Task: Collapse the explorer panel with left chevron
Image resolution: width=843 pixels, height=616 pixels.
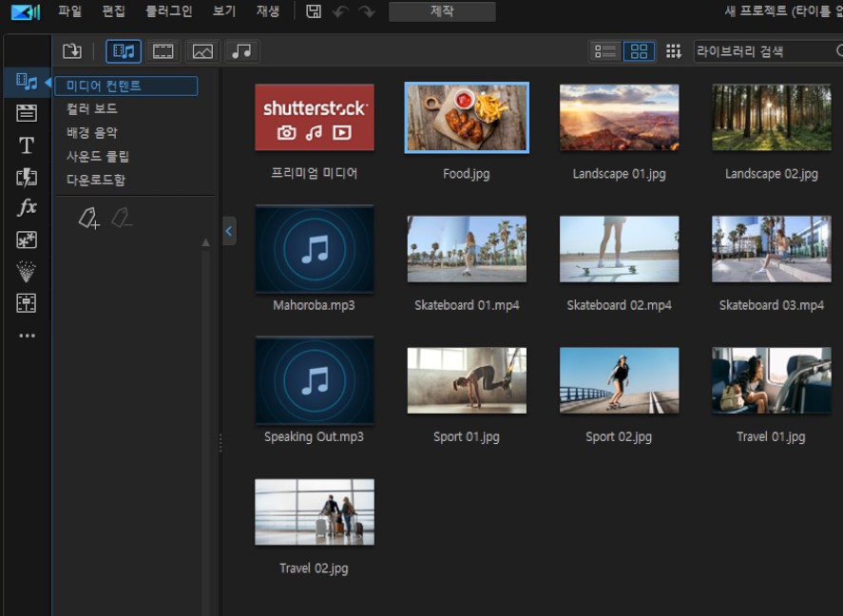Action: coord(229,231)
